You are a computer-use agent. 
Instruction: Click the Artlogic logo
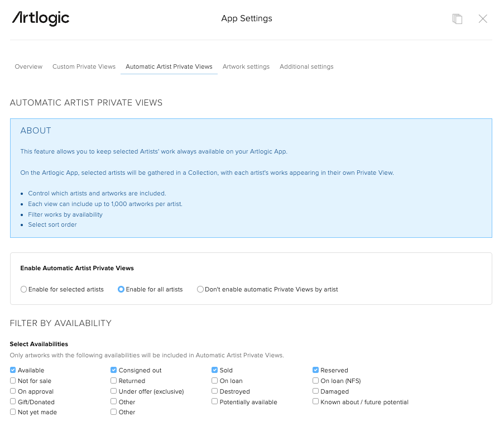pos(41,18)
